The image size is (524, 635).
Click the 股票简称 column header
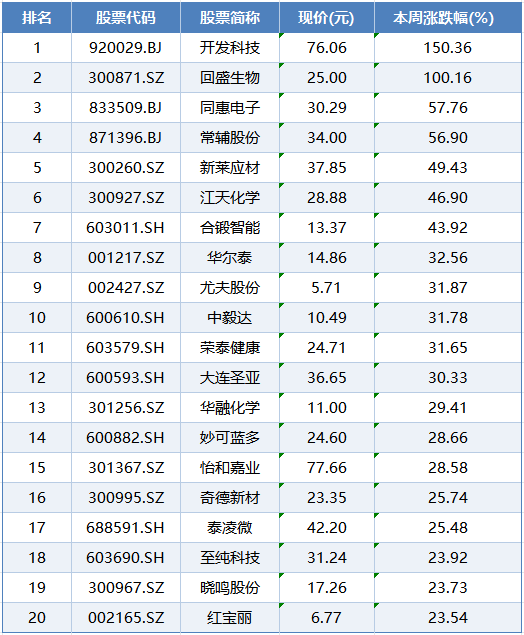[230, 17]
